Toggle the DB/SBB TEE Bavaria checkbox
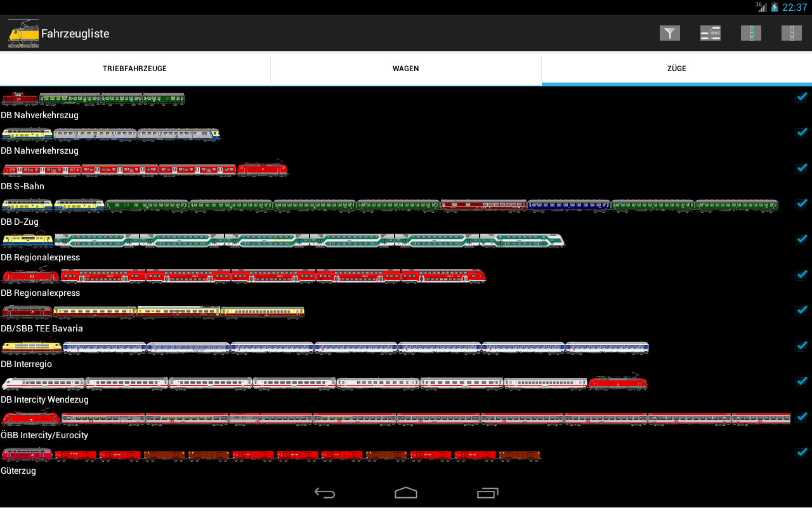 (802, 311)
